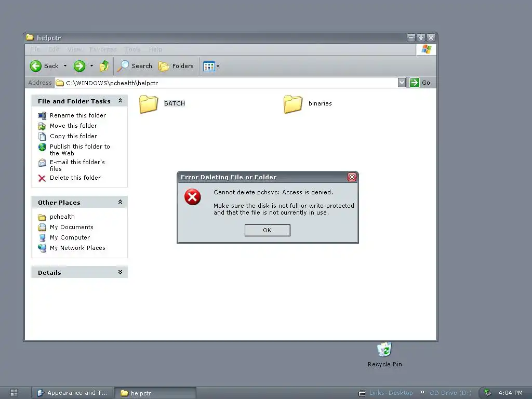Click the green Forward arrow
532x399 pixels.
tap(79, 66)
